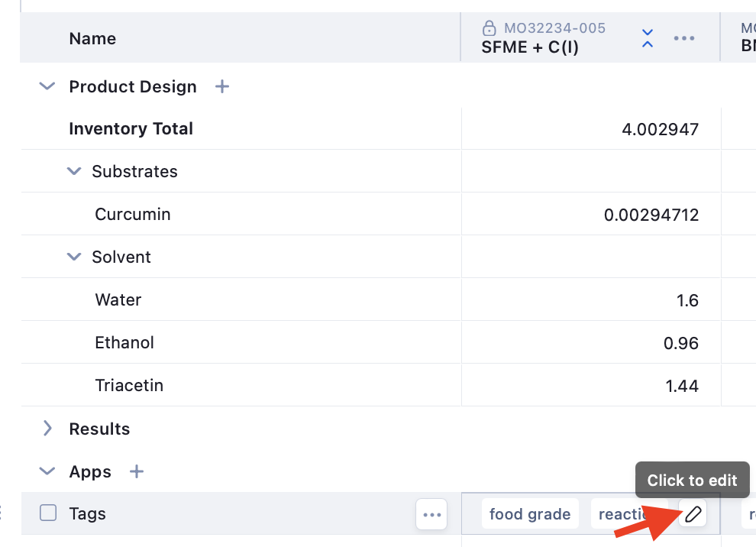Collapse the Apps section
The width and height of the screenshot is (756, 547).
click(47, 472)
